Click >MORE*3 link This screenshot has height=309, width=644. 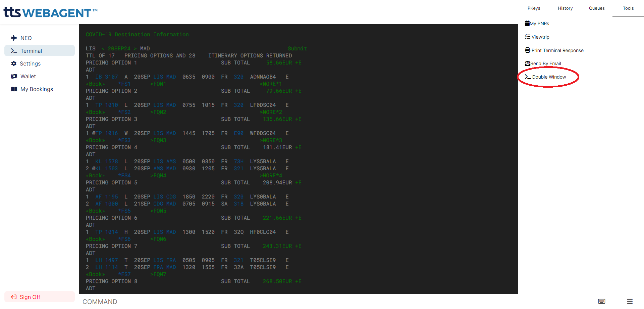click(x=271, y=140)
